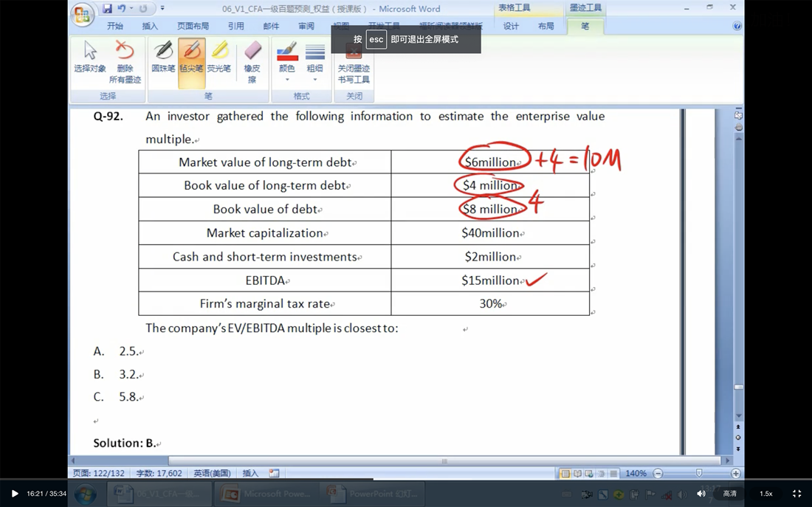Switch to the Highlighter (荧光笔)
This screenshot has width=812, height=507.
219,57
